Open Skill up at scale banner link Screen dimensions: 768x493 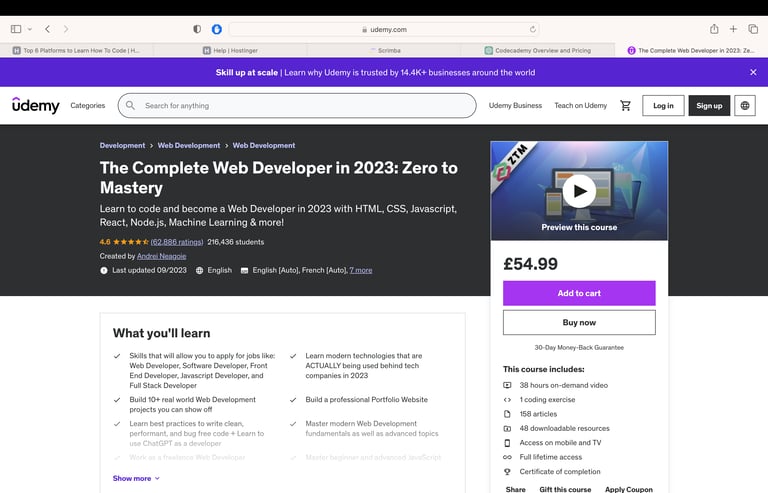[x=375, y=72]
